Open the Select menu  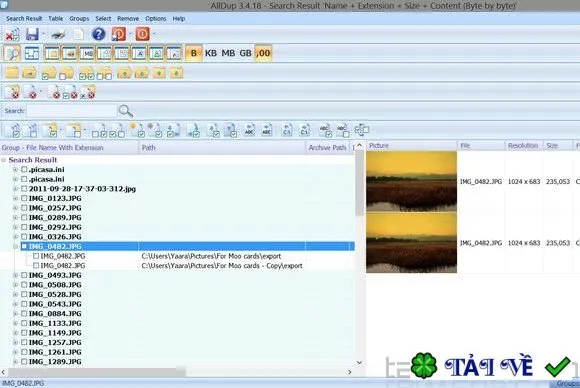pyautogui.click(x=103, y=18)
